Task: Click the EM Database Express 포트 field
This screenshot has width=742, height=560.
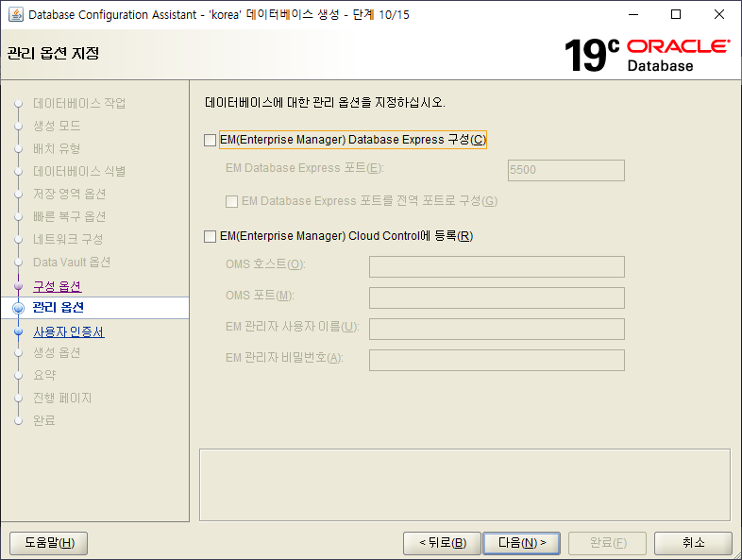Action: click(x=566, y=170)
